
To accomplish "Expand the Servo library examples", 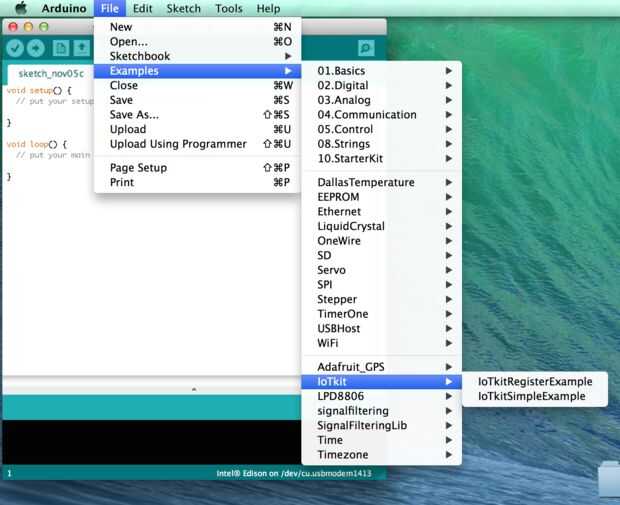I will click(x=382, y=270).
